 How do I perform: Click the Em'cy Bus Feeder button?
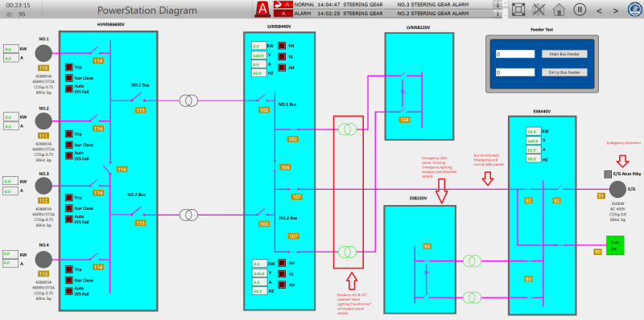pyautogui.click(x=564, y=72)
